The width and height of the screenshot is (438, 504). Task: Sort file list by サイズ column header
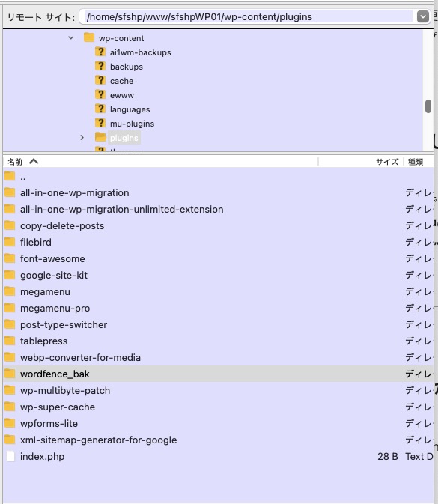387,161
